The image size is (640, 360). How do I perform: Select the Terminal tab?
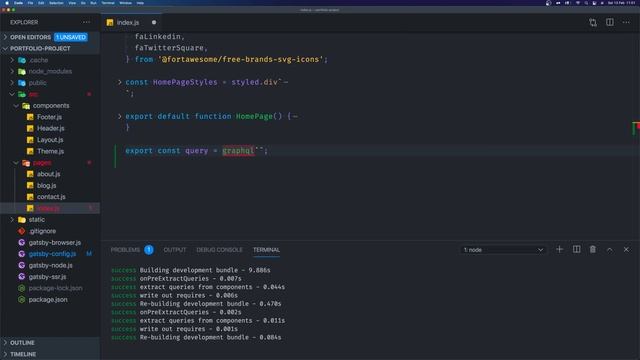(266, 249)
